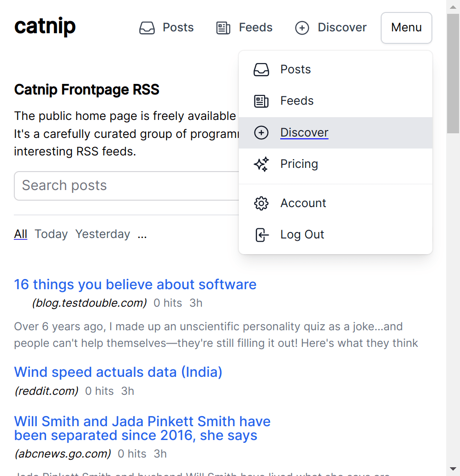This screenshot has width=460, height=476.
Task: Collapse the Menu dropdown button
Action: click(x=406, y=28)
